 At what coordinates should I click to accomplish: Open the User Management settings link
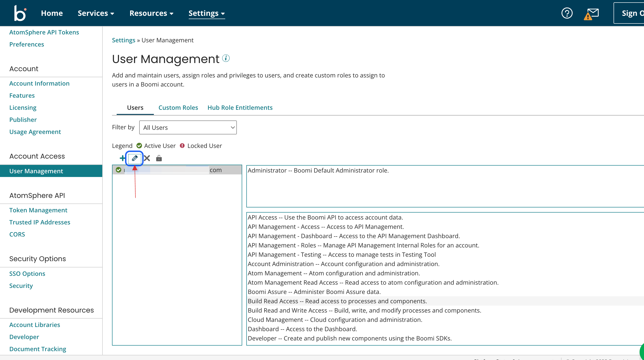tap(36, 171)
